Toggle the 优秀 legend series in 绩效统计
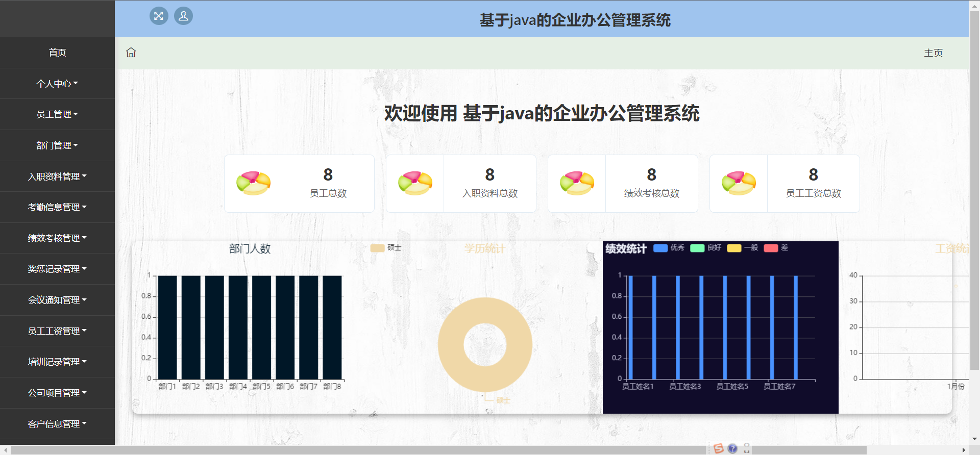This screenshot has height=455, width=980. click(669, 248)
